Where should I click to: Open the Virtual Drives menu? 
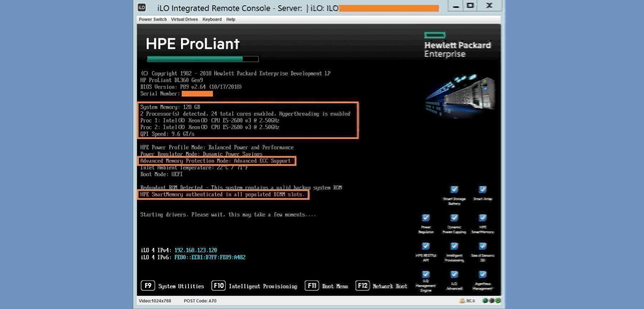click(184, 19)
